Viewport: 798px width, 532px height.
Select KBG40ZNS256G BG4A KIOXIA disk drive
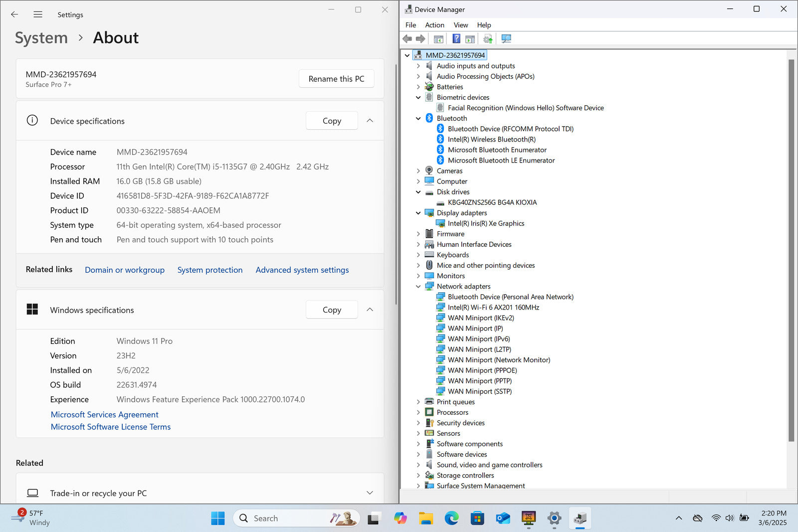492,202
